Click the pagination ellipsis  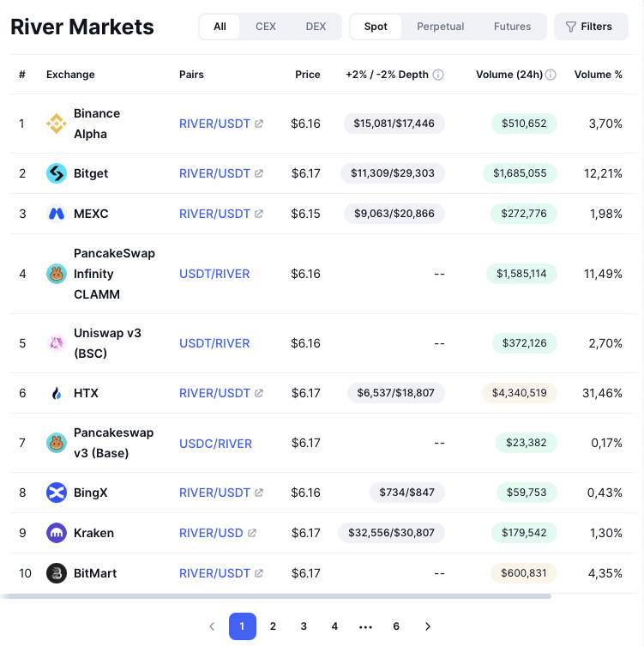click(365, 627)
